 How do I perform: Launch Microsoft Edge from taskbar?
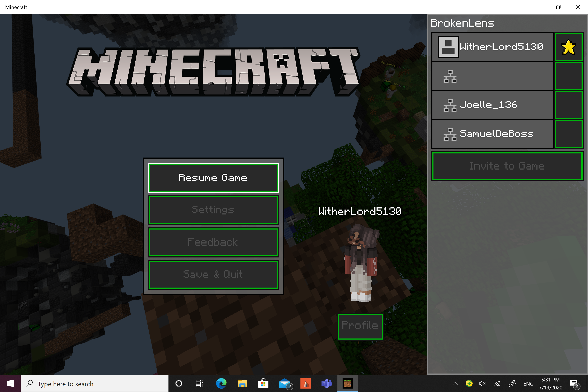point(221,383)
